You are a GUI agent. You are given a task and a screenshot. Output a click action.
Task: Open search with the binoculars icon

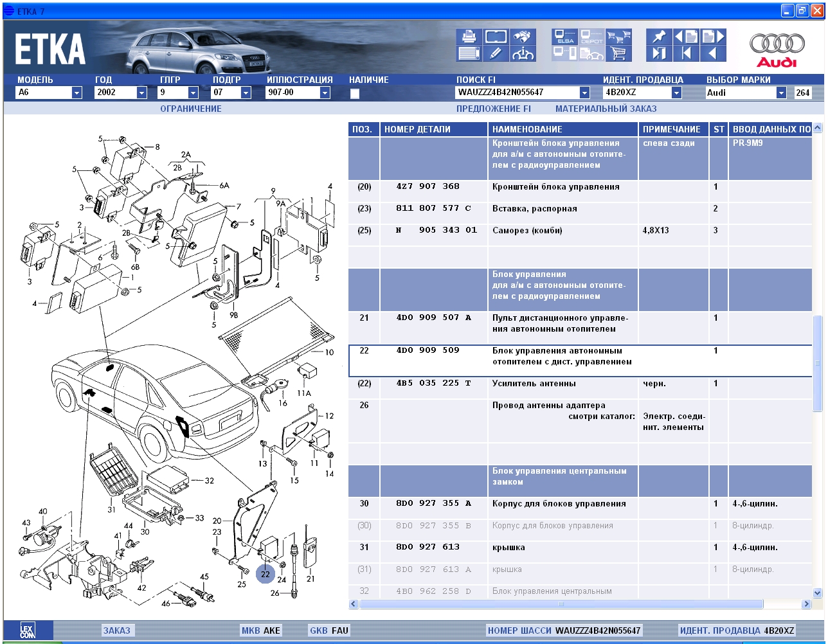coord(523,36)
